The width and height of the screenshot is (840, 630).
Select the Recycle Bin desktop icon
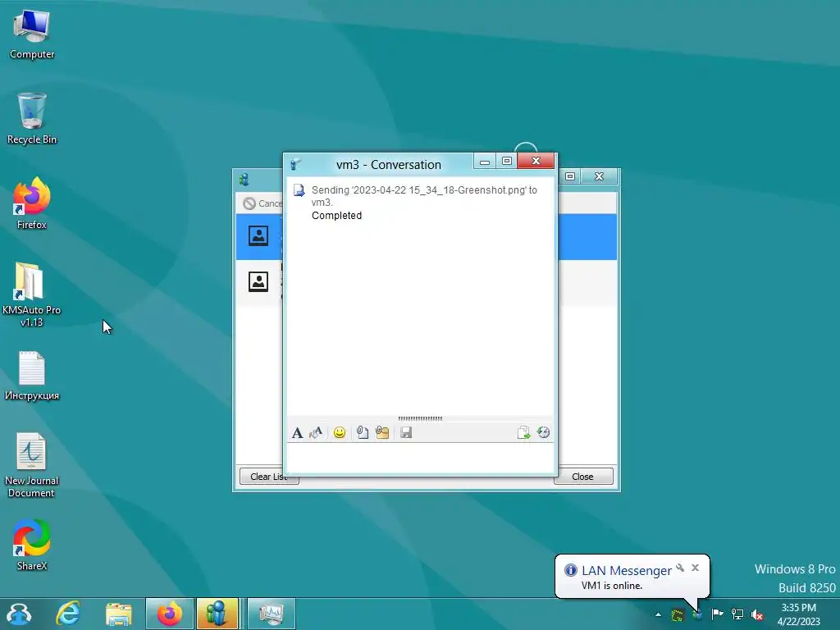pyautogui.click(x=32, y=118)
